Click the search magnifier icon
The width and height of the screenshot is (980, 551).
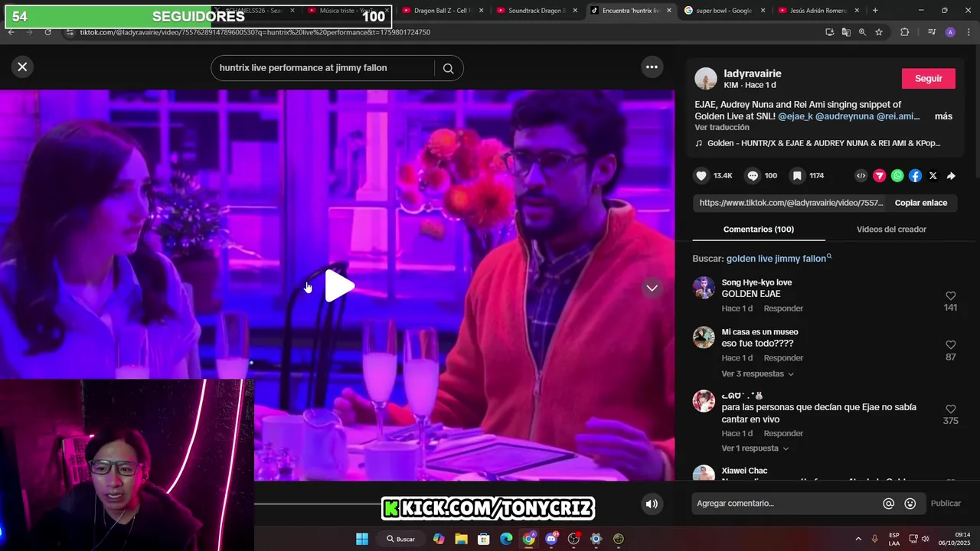tap(448, 68)
